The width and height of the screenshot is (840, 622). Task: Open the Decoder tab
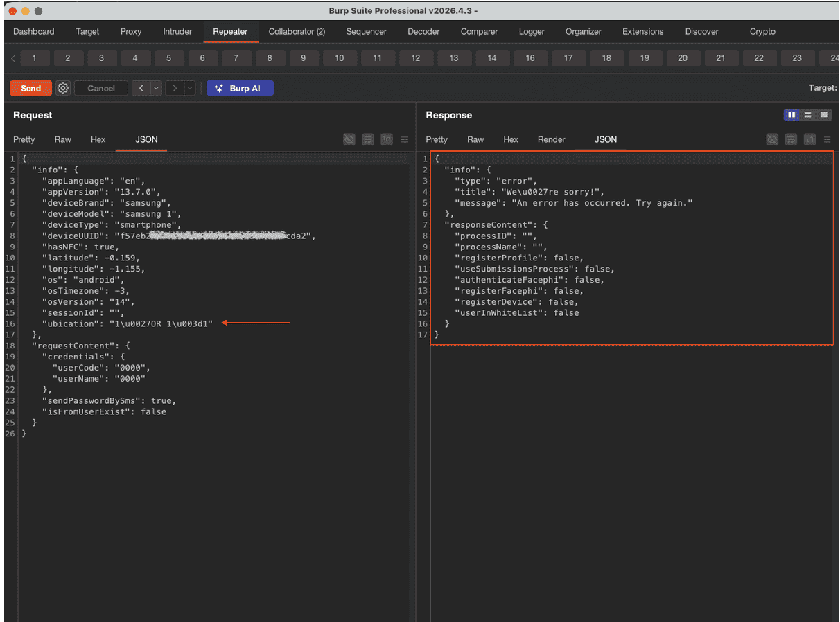click(x=423, y=31)
